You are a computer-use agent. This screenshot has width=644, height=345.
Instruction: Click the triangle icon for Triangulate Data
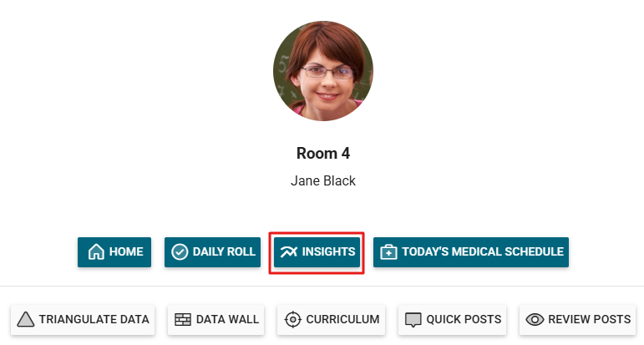pos(25,319)
